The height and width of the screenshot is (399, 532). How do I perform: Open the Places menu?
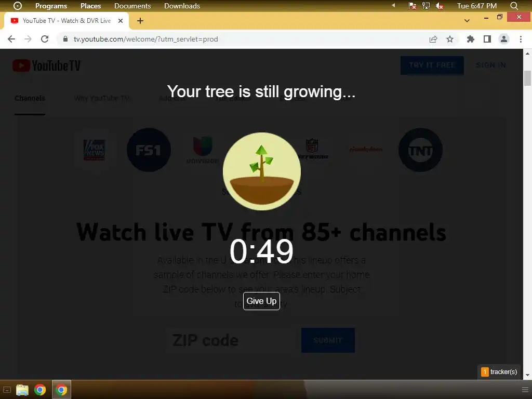click(90, 6)
